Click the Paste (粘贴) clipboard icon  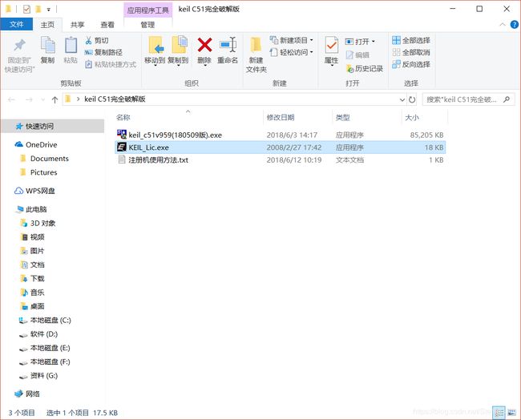click(71, 45)
